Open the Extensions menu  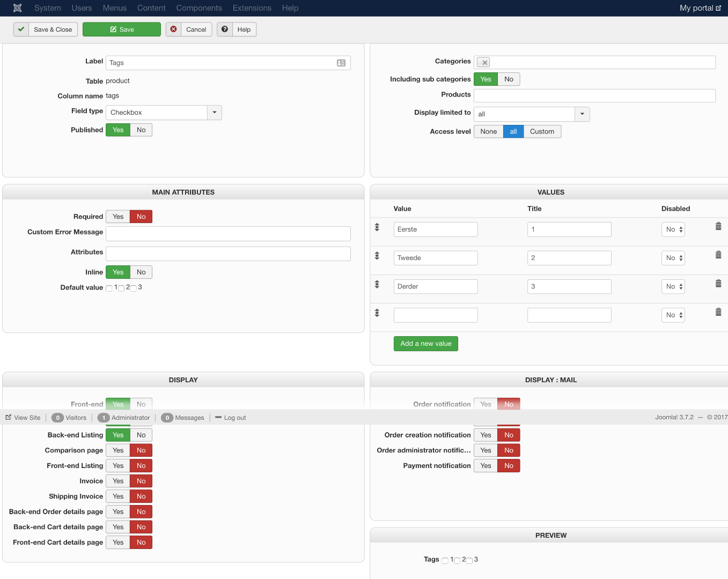[252, 8]
